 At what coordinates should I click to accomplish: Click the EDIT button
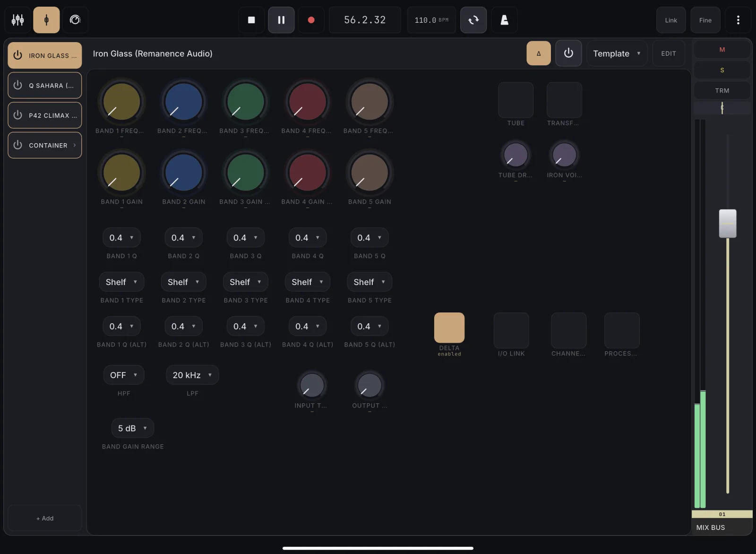tap(668, 53)
